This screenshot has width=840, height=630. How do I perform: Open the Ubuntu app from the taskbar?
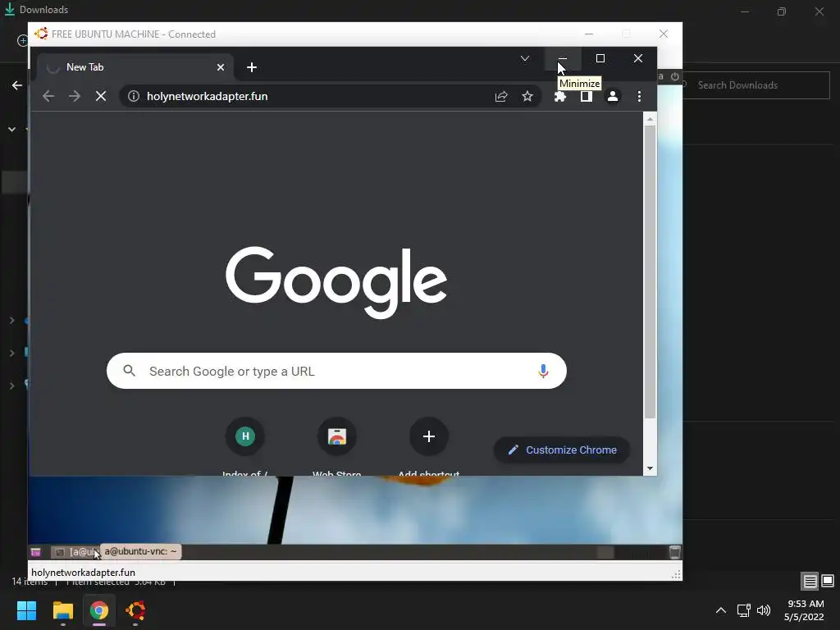pyautogui.click(x=135, y=610)
